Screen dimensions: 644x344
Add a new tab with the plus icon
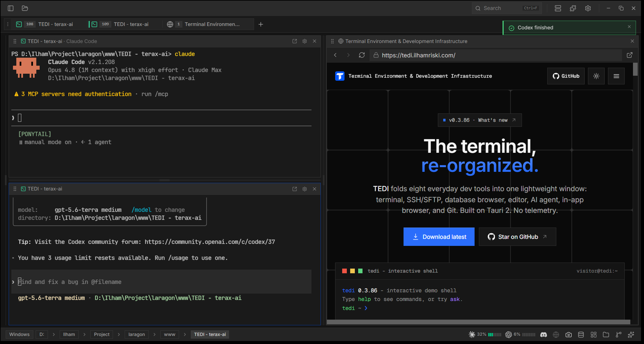coord(261,24)
